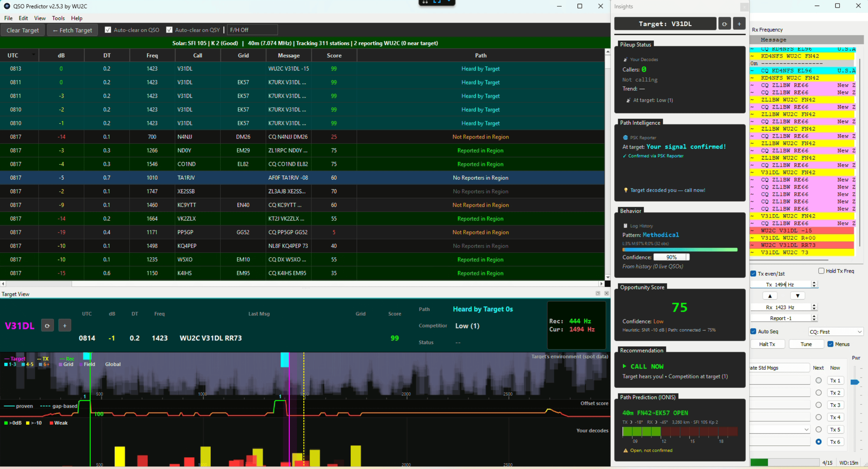Click the Tx 4 Now button

(835, 417)
